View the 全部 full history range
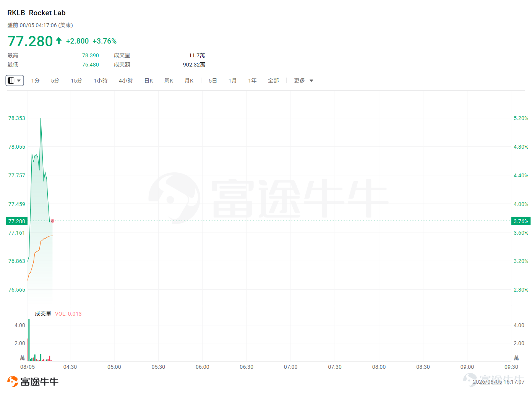 [x=273, y=81]
